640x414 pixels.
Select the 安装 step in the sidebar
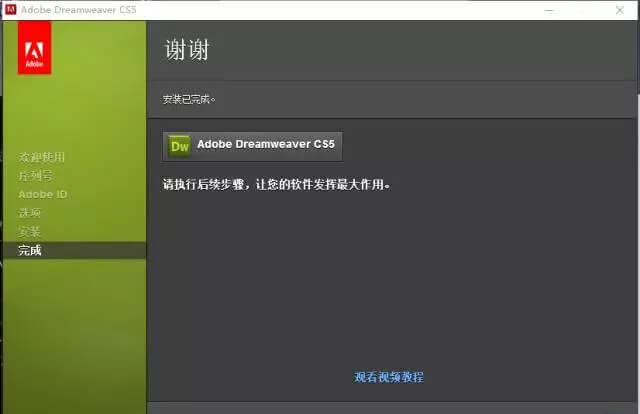tap(29, 231)
